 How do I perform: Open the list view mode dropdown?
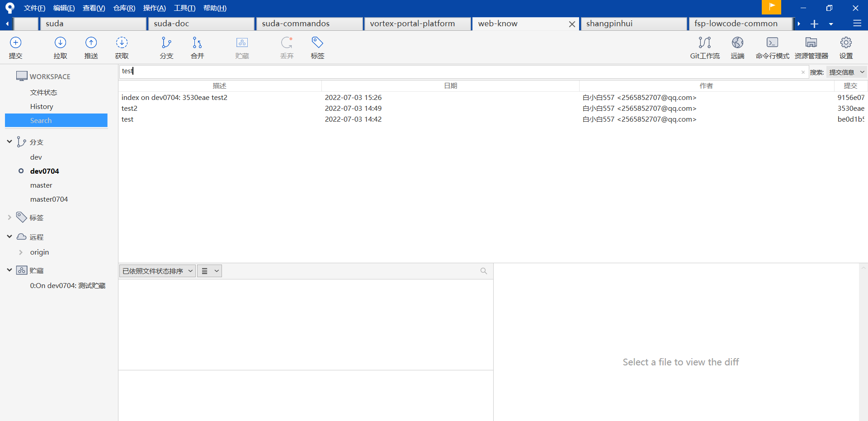pos(209,271)
